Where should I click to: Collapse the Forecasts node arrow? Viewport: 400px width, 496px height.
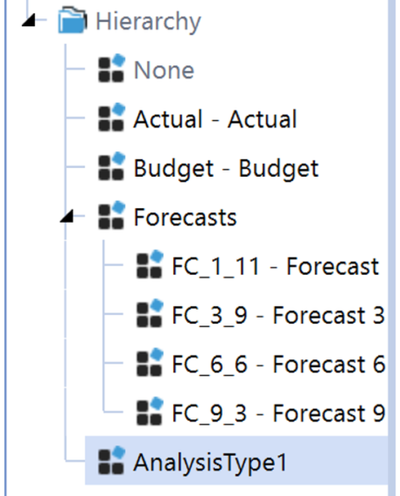[67, 216]
